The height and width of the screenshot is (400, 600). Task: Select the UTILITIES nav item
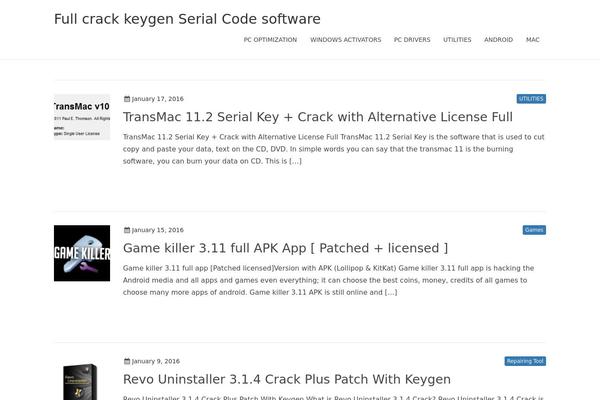(457, 40)
